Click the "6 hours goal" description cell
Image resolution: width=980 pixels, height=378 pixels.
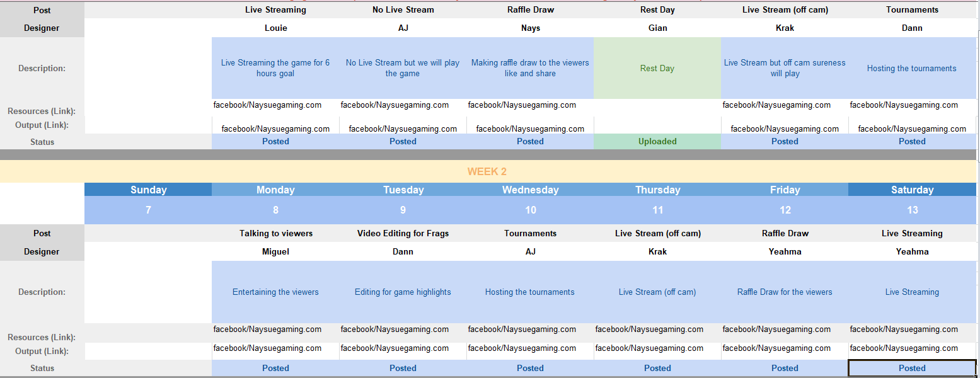coord(275,68)
